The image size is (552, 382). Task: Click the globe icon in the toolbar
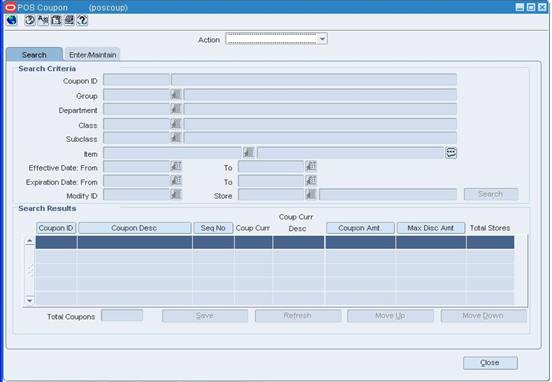(12, 20)
